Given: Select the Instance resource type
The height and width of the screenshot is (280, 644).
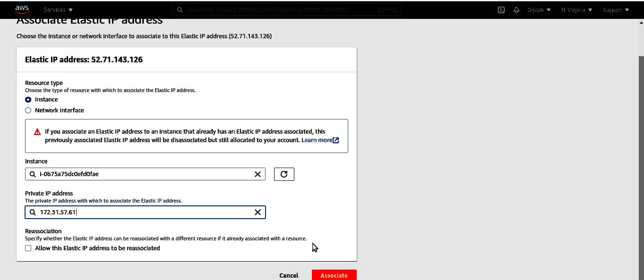Looking at the screenshot, I should point(28,100).
